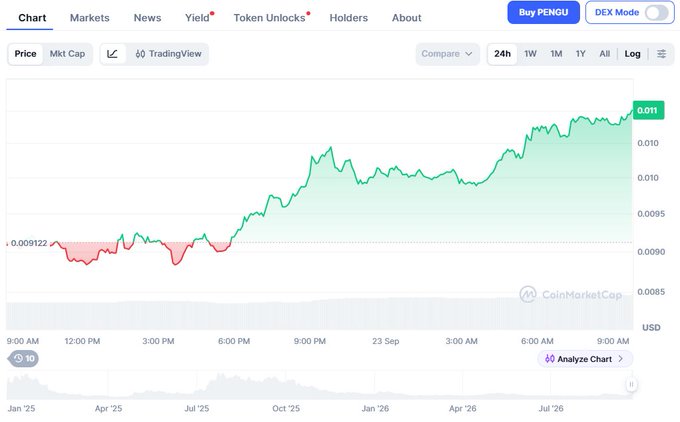Viewport: 680px width, 422px height.
Task: Click the 0.009122 opening price label
Action: (29, 243)
